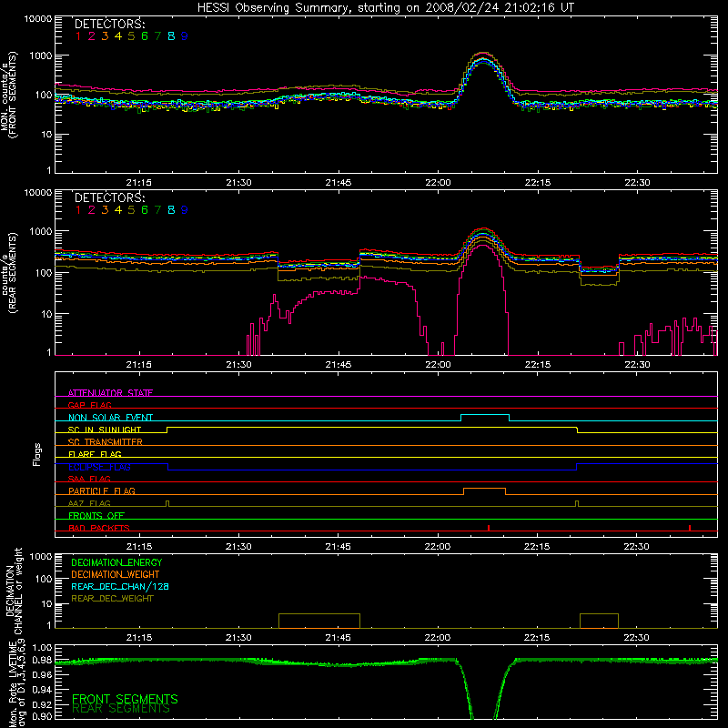Click the DECIMATION_WEIGHT legend entry

tap(116, 574)
